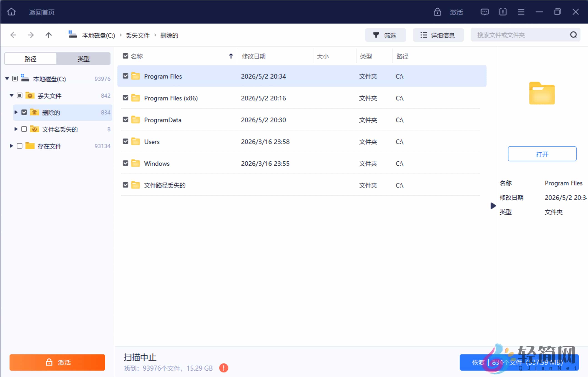The width and height of the screenshot is (588, 377).
Task: Click the Program Files (x86) folder icon
Action: 136,98
